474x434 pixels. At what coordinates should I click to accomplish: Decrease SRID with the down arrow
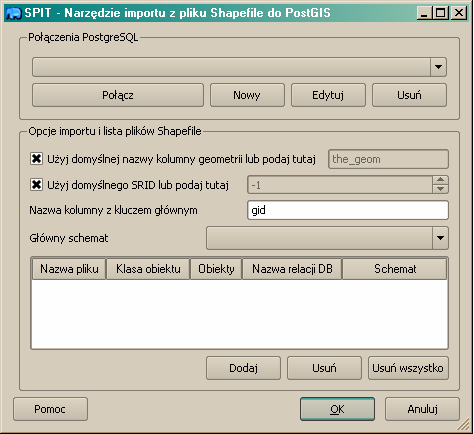coord(440,189)
